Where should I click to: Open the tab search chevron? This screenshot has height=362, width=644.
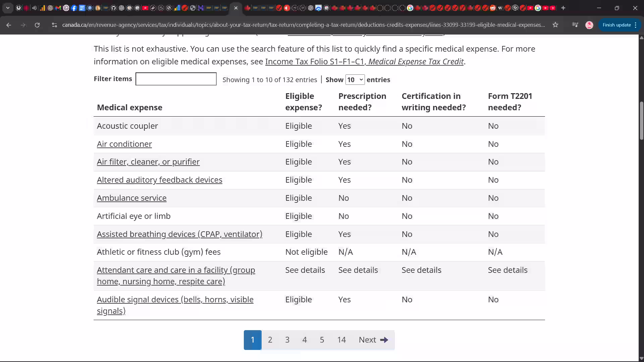[x=7, y=8]
